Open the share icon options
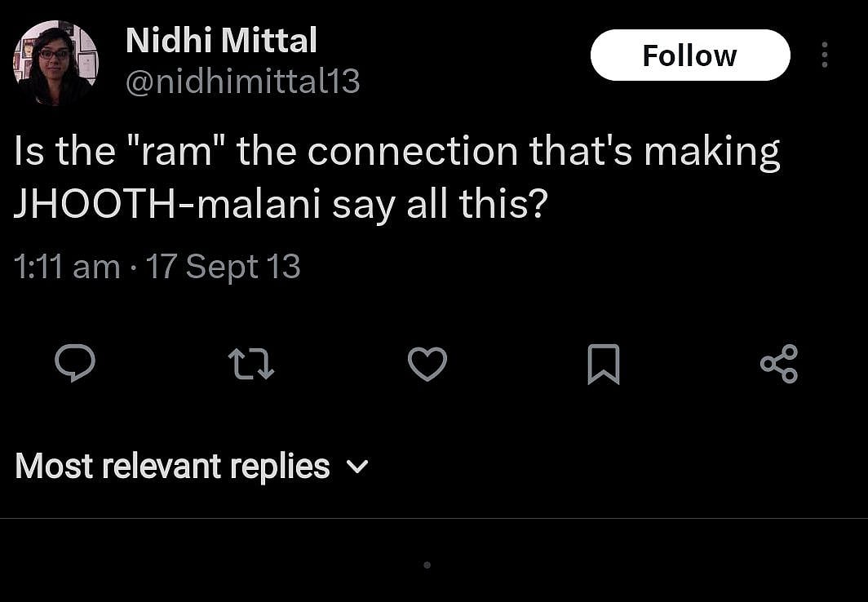 [779, 364]
